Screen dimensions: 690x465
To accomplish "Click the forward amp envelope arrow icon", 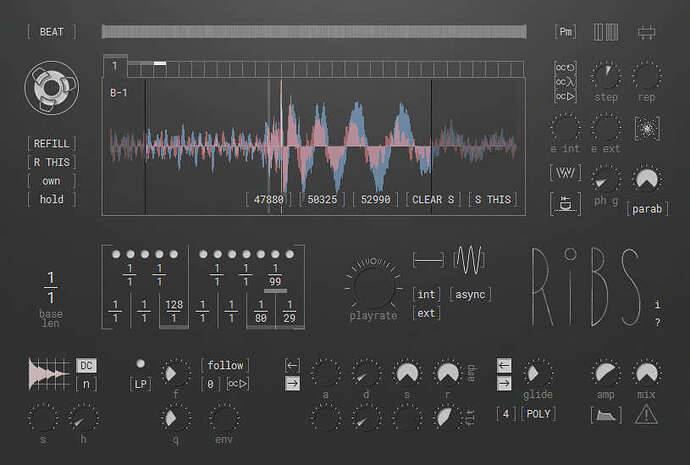I will pos(292,384).
